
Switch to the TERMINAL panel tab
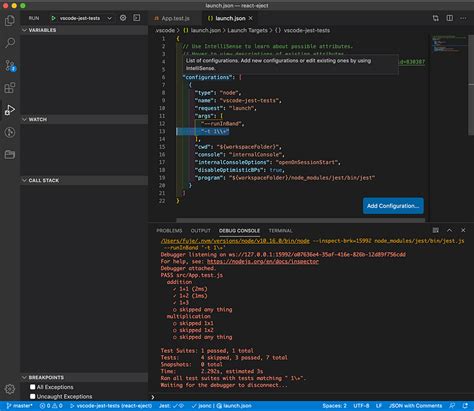point(280,230)
